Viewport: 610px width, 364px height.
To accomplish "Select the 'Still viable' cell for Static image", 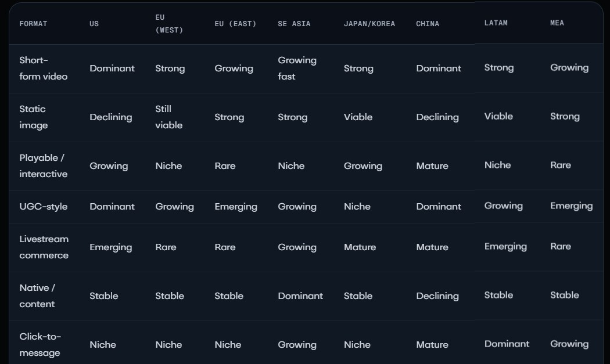I will [169, 117].
